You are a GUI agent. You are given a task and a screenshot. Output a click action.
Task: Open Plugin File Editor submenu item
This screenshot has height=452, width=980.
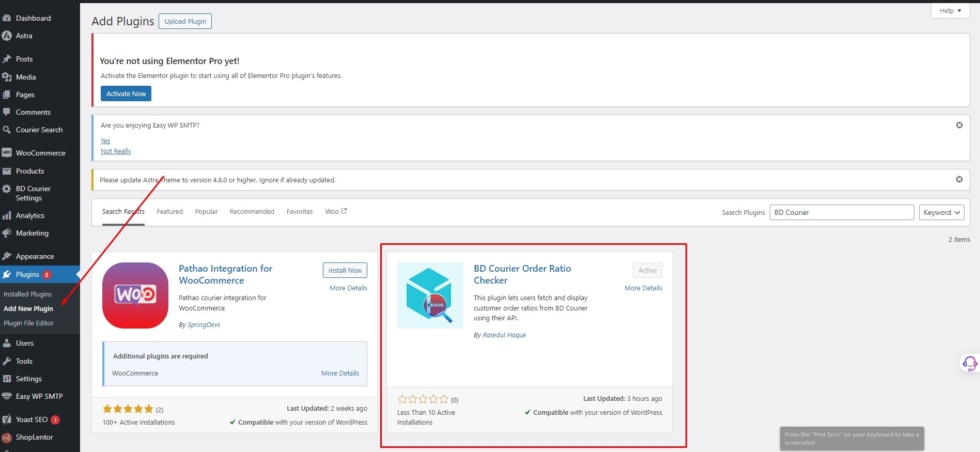click(28, 323)
